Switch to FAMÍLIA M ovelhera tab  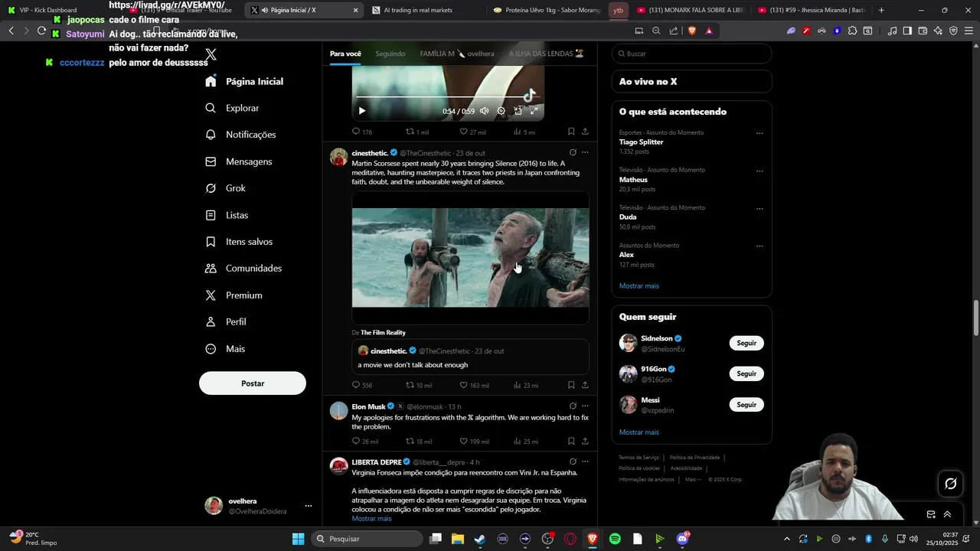(x=457, y=54)
